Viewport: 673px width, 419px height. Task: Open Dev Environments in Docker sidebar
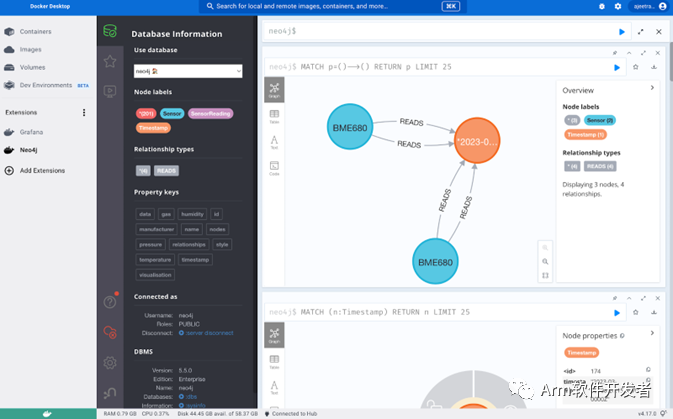point(45,85)
